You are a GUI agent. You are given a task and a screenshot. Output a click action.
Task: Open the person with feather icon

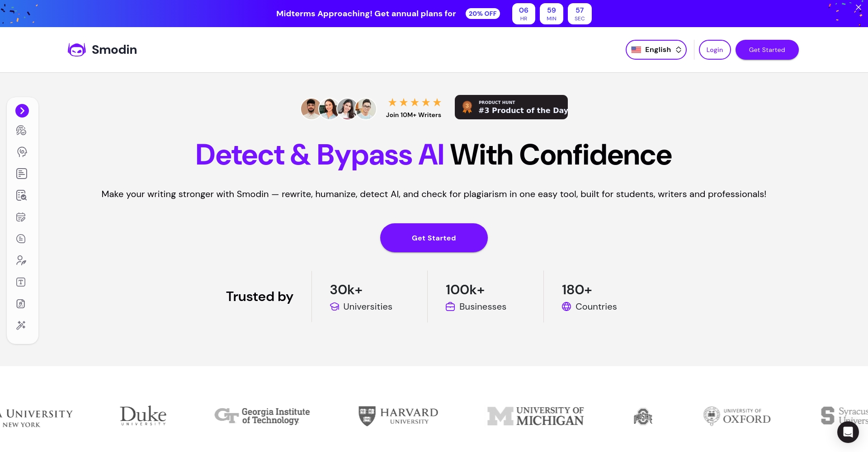[21, 260]
